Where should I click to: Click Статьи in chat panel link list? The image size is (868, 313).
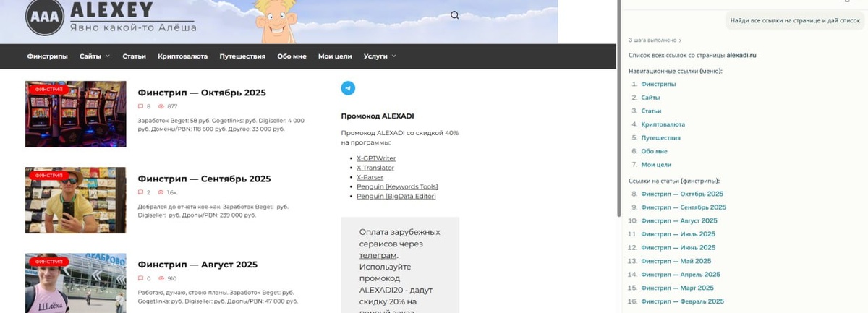[x=651, y=111]
